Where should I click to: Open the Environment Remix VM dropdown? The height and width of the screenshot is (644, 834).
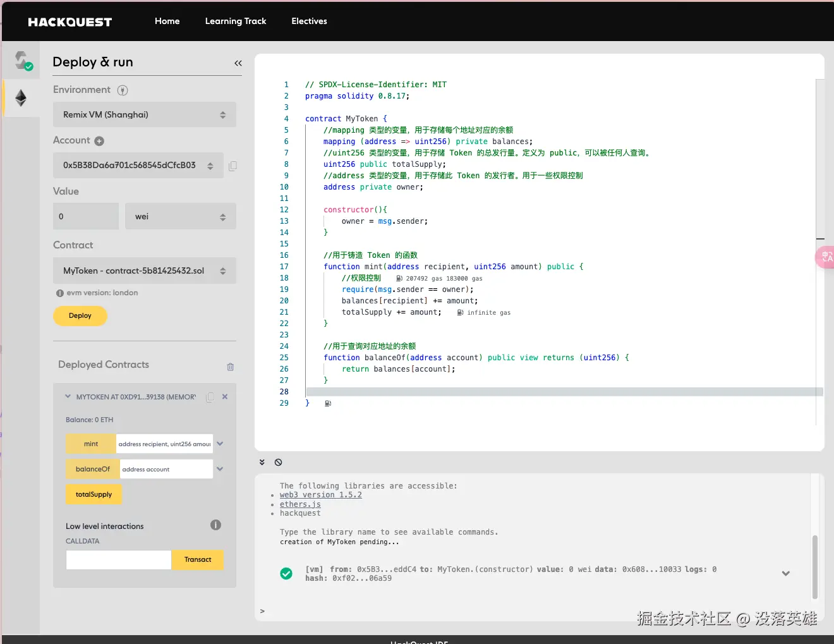click(145, 115)
